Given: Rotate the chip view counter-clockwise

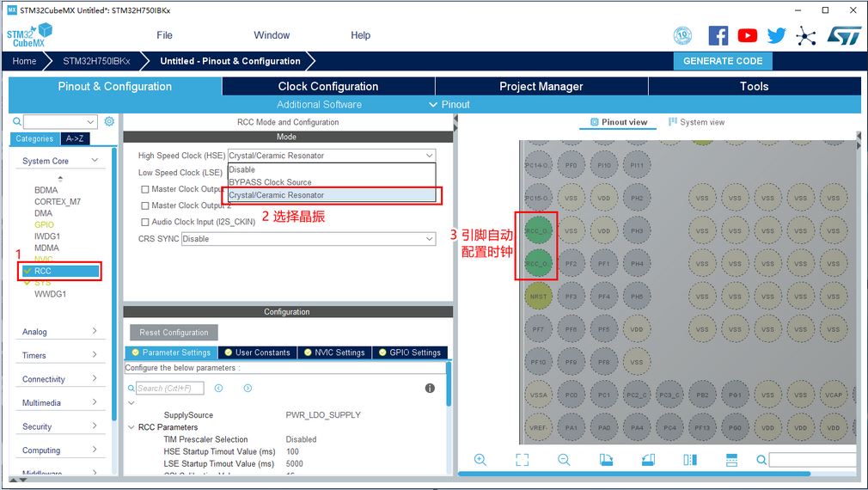Looking at the screenshot, I should [x=648, y=460].
